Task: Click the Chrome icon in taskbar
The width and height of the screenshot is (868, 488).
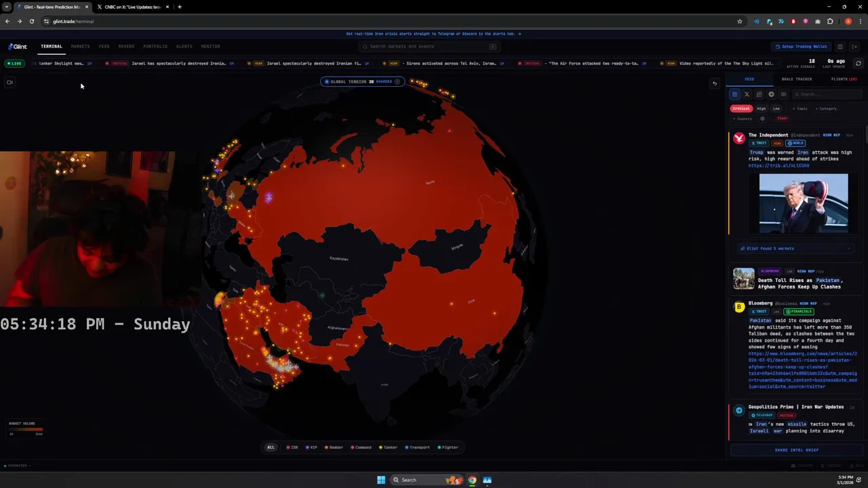Action: click(x=472, y=480)
